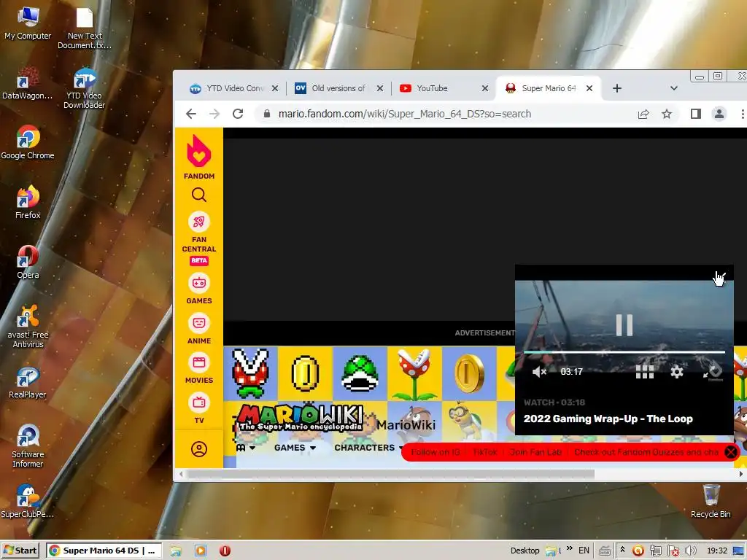Select New Text Document file icon

85,28
